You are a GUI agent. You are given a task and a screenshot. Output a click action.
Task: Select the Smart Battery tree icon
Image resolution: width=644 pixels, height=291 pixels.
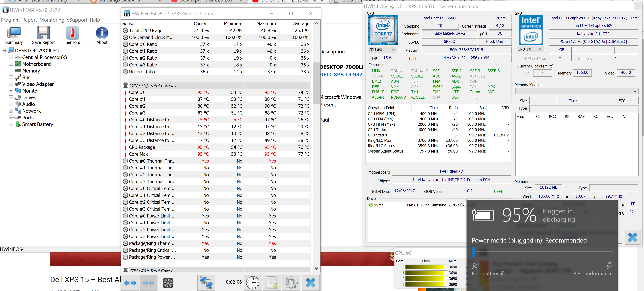[18, 124]
